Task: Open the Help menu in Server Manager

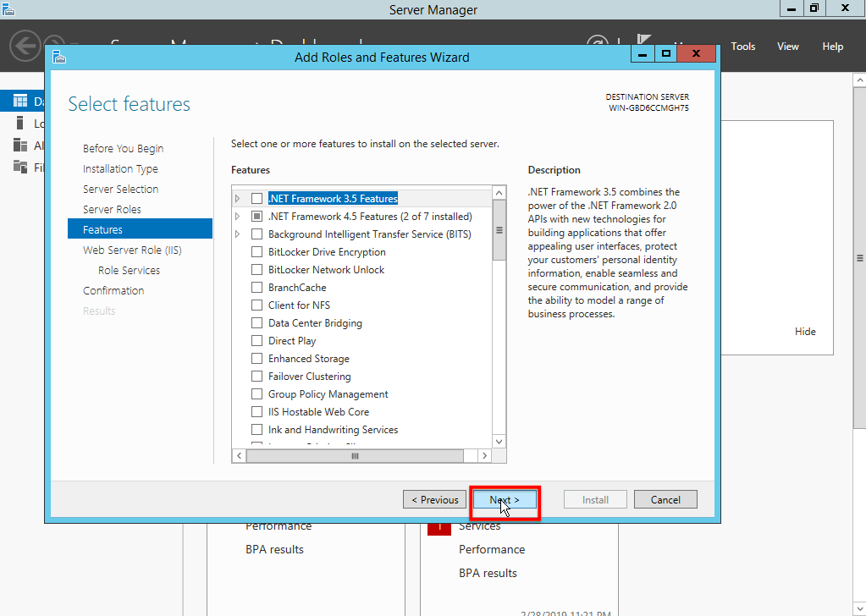Action: tap(832, 47)
